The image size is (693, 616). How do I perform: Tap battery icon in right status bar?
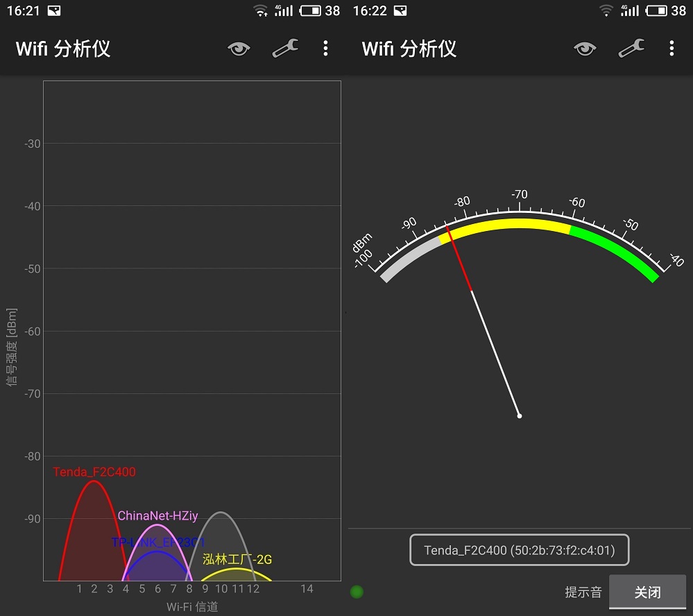pos(656,10)
